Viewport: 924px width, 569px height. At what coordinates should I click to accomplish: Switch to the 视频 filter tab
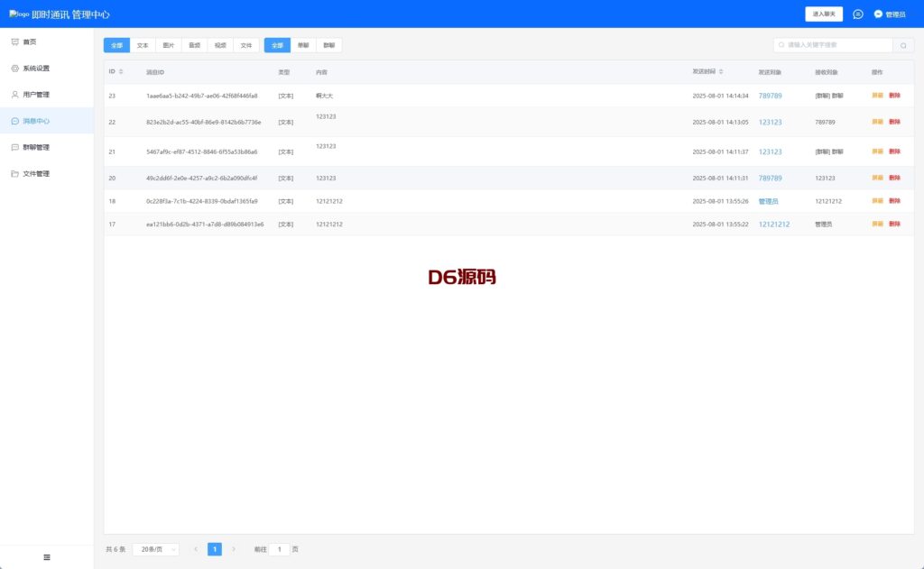220,45
